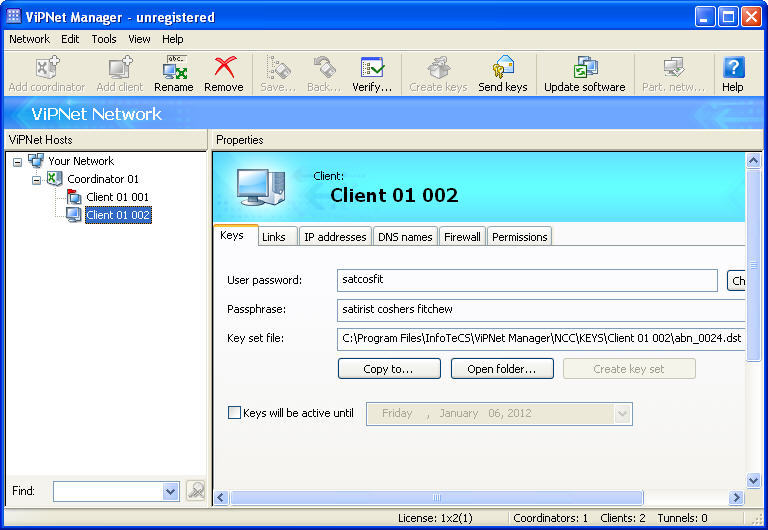
Task: Click the Find text input
Action: click(108, 491)
